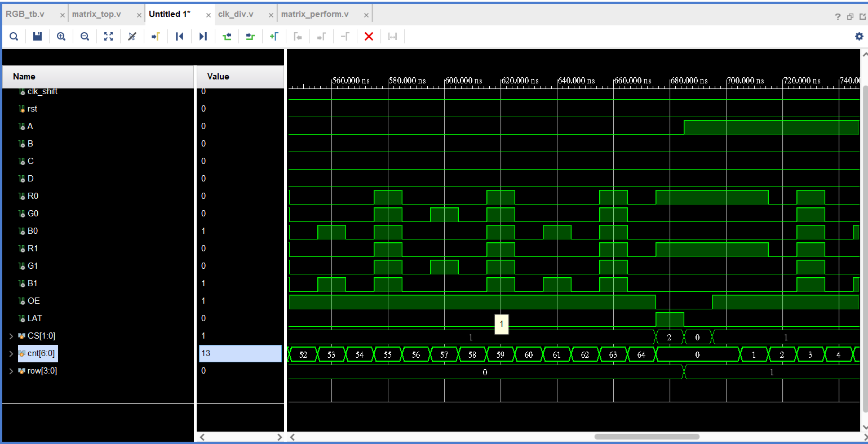
Task: Zoom out of the waveform
Action: pyautogui.click(x=85, y=37)
